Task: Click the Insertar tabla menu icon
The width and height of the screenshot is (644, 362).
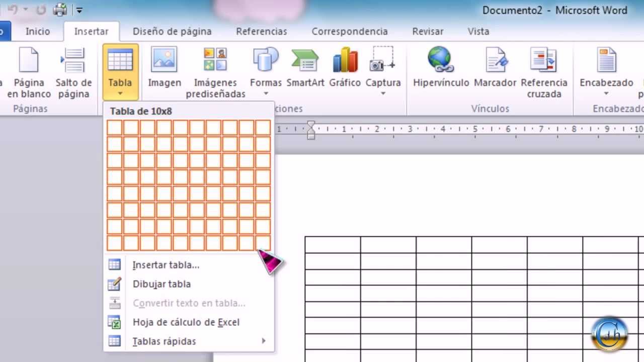Action: 115,264
